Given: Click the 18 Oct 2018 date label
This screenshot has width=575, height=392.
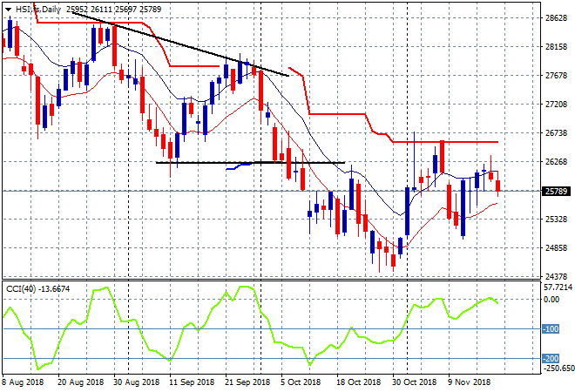Looking at the screenshot, I should pyautogui.click(x=359, y=382).
